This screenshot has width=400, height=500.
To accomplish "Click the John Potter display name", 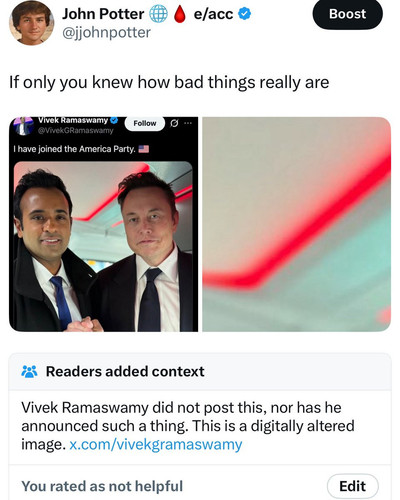I will point(103,14).
